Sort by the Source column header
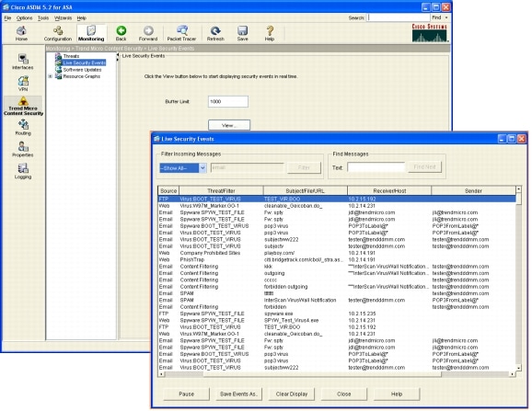Image resolution: width=532 pixels, height=411 pixels. [168, 190]
